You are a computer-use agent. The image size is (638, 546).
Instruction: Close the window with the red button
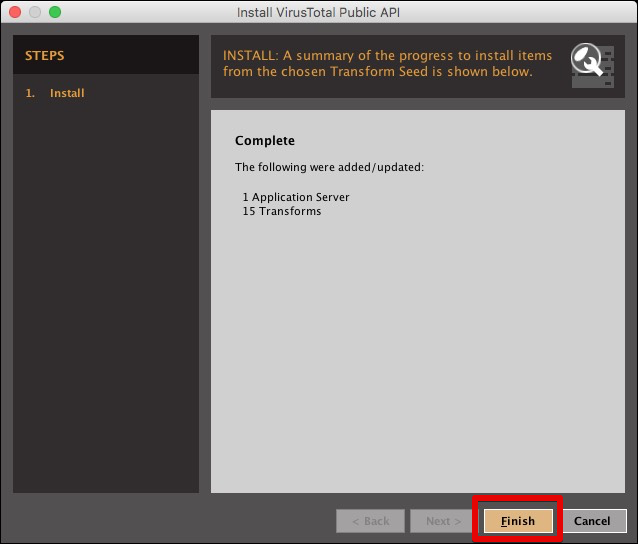click(x=15, y=13)
